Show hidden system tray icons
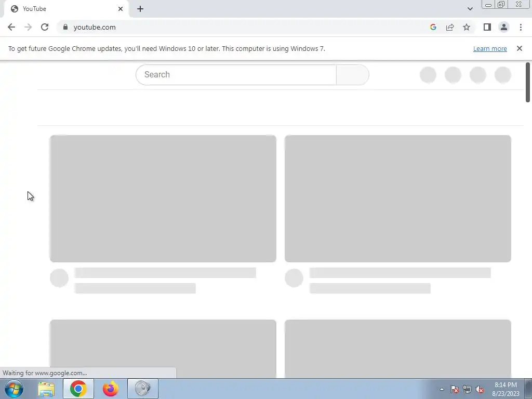The height and width of the screenshot is (399, 532). pos(442,389)
